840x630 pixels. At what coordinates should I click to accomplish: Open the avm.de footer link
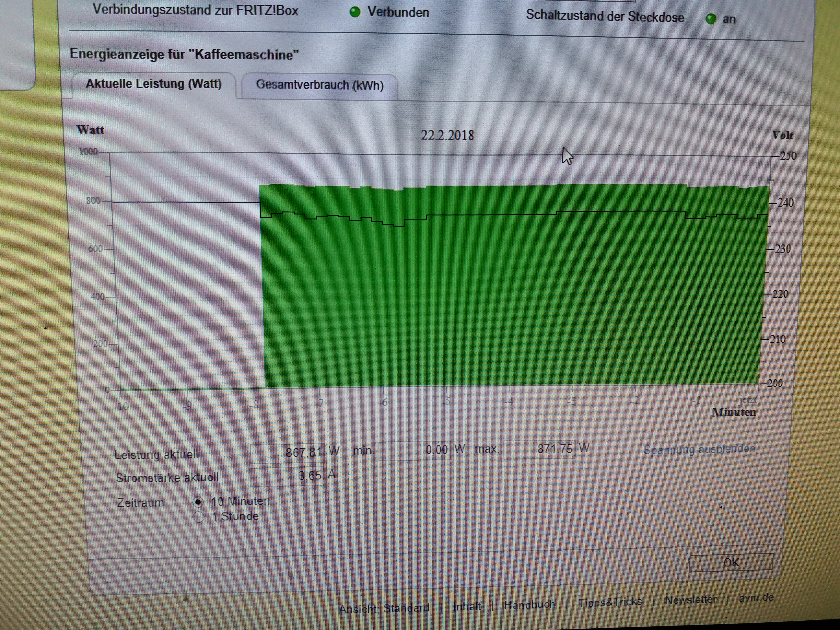pyautogui.click(x=756, y=597)
